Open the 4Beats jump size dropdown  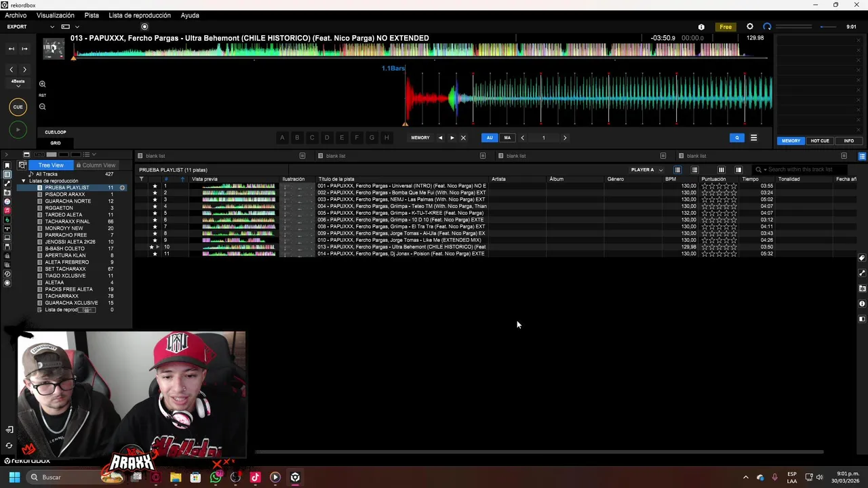(x=18, y=83)
